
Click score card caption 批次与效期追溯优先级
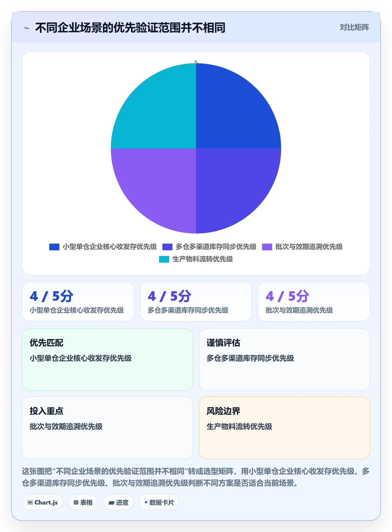tap(299, 310)
